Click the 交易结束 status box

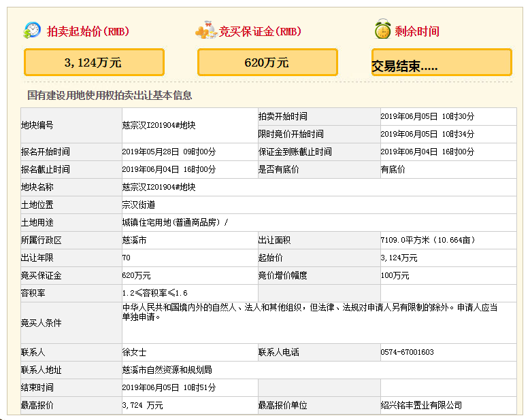442,63
